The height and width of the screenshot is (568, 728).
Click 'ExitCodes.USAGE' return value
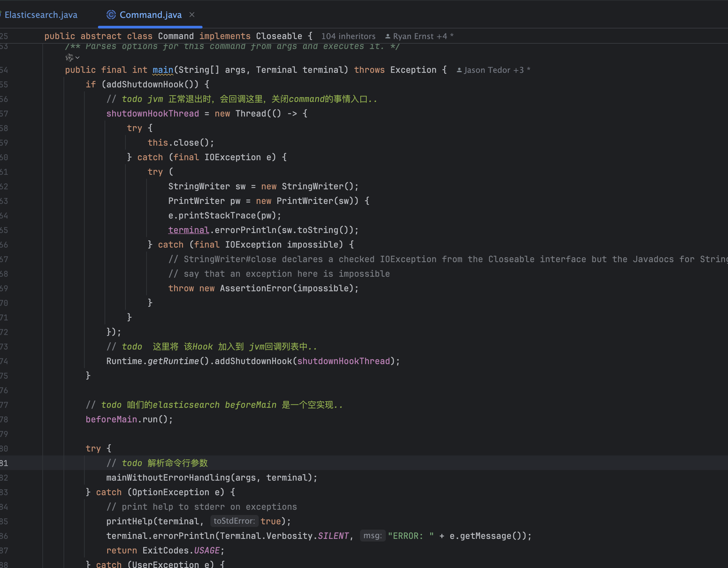[x=181, y=550]
